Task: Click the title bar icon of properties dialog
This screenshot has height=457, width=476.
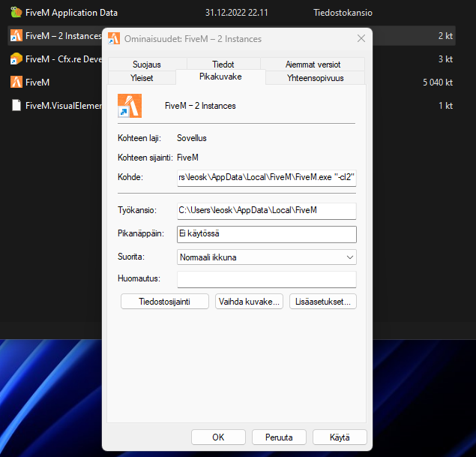Action: click(114, 38)
